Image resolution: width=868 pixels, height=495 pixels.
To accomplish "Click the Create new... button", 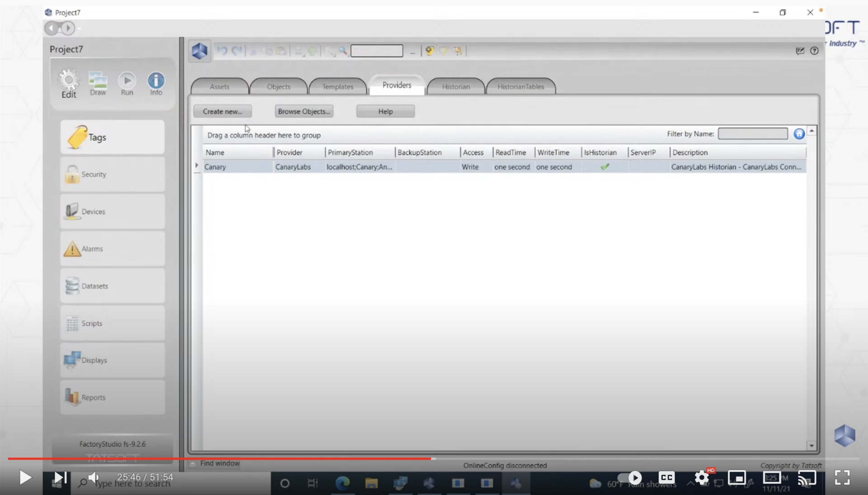I will click(x=222, y=111).
